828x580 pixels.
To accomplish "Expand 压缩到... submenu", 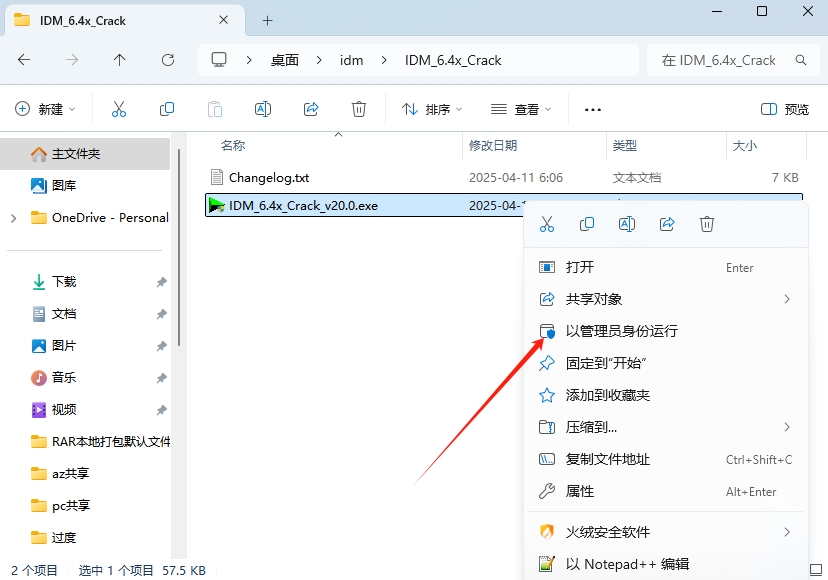I will [x=787, y=427].
